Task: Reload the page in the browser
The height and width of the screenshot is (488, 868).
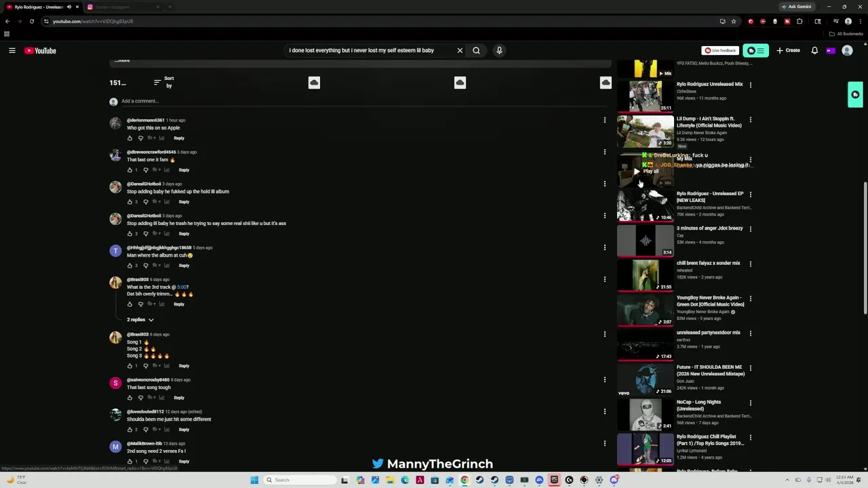Action: pos(31,21)
